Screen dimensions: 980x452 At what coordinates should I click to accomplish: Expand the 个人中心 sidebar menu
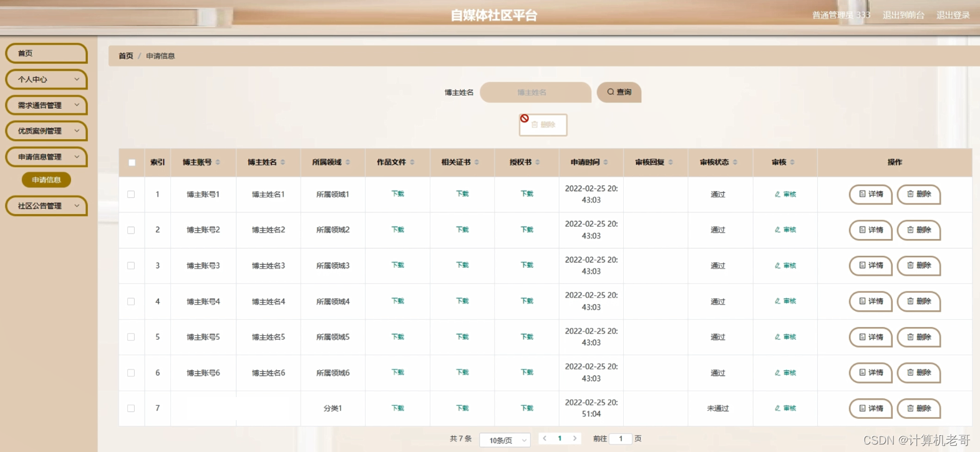pos(46,79)
